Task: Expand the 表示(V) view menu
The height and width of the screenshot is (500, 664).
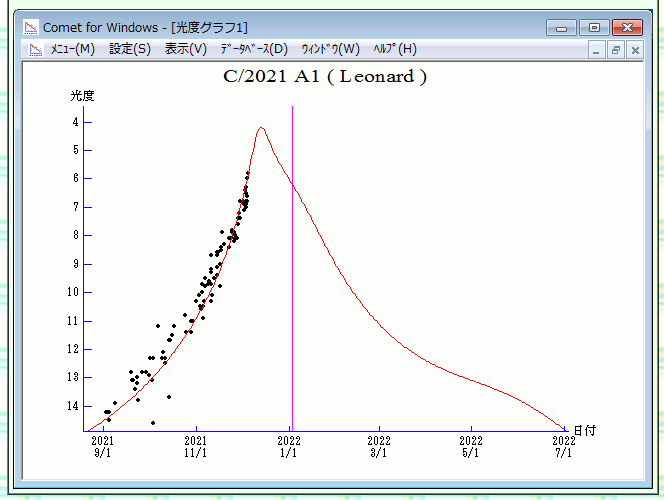Action: (x=186, y=49)
